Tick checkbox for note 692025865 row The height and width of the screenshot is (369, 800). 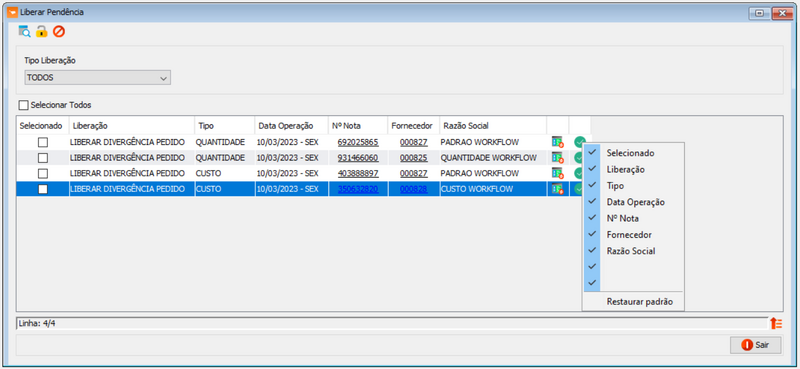[43, 142]
